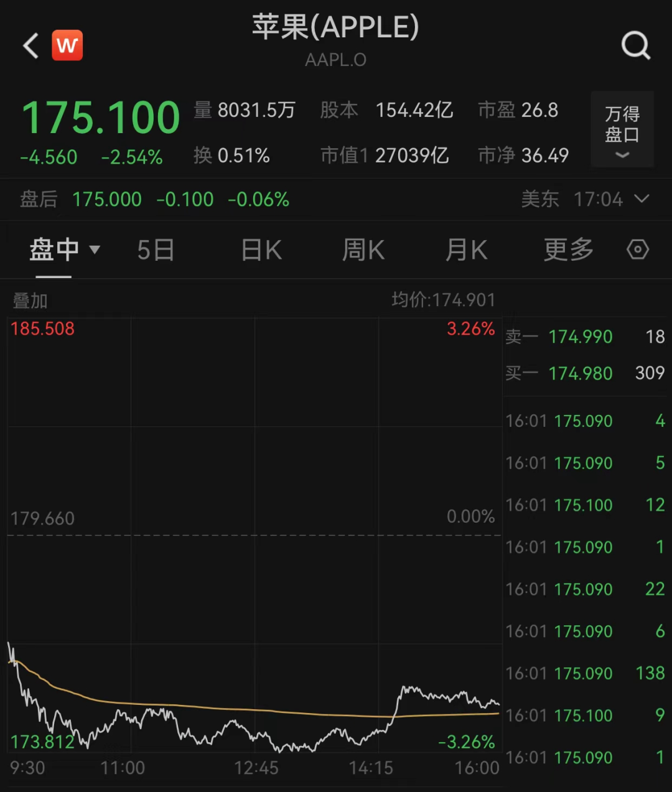Tap the 均价:174.901 average price label

(x=443, y=300)
